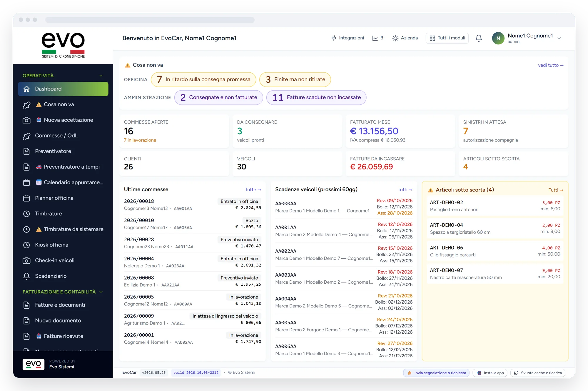Image resolution: width=588 pixels, height=391 pixels.
Task: Open Calendario appuntamenti menu item
Action: 63,182
